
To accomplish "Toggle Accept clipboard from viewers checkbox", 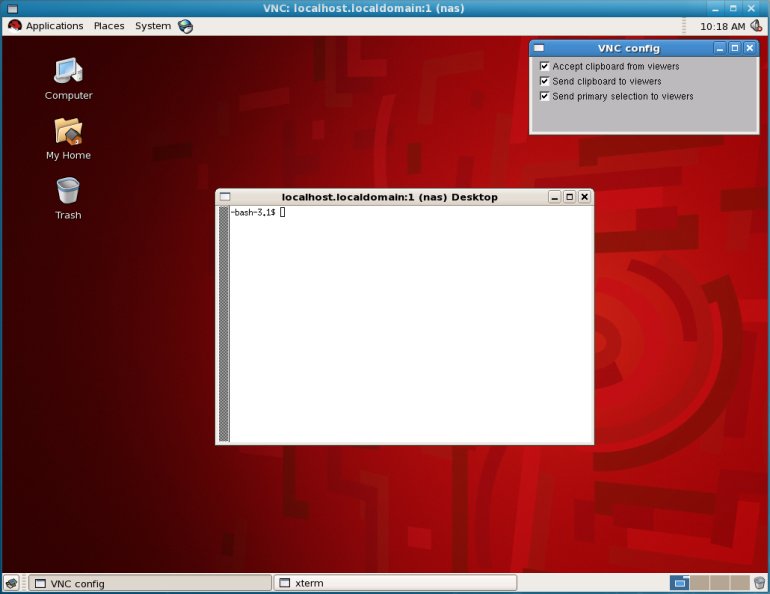I will 544,66.
